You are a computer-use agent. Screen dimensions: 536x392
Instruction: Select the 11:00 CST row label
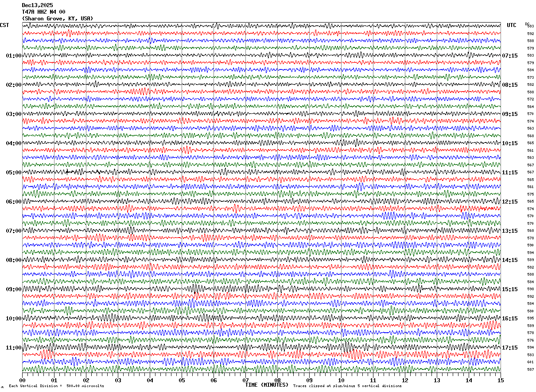coord(14,348)
